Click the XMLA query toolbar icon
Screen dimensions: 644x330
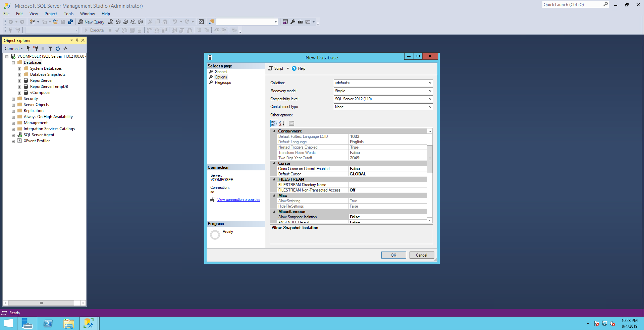(133, 22)
